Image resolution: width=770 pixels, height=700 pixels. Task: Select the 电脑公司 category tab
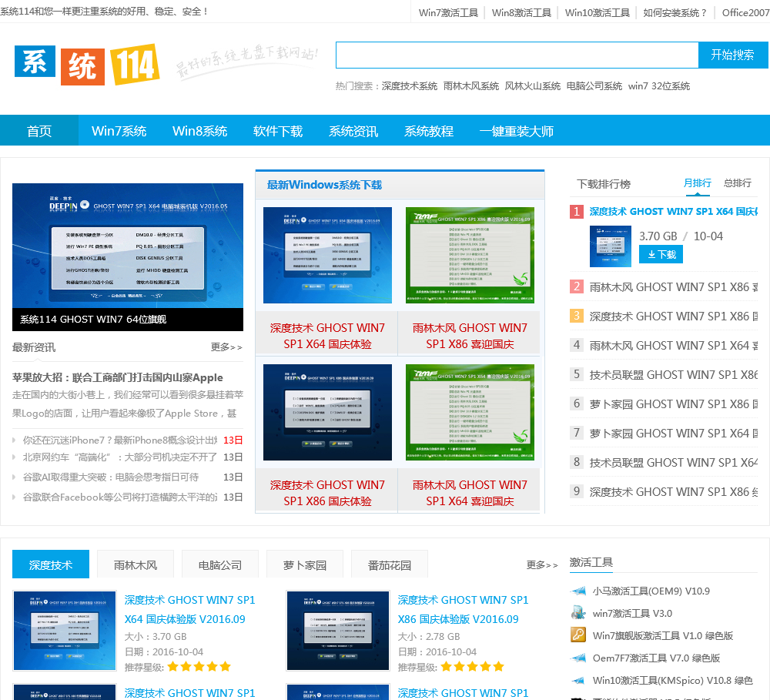click(220, 565)
